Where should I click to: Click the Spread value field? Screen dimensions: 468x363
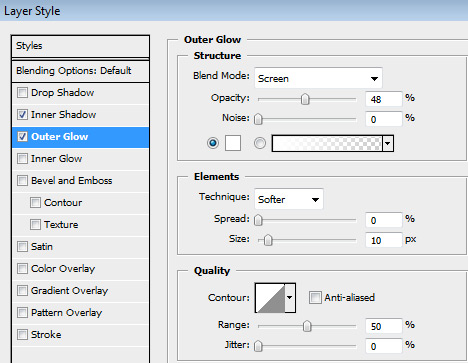coord(384,220)
